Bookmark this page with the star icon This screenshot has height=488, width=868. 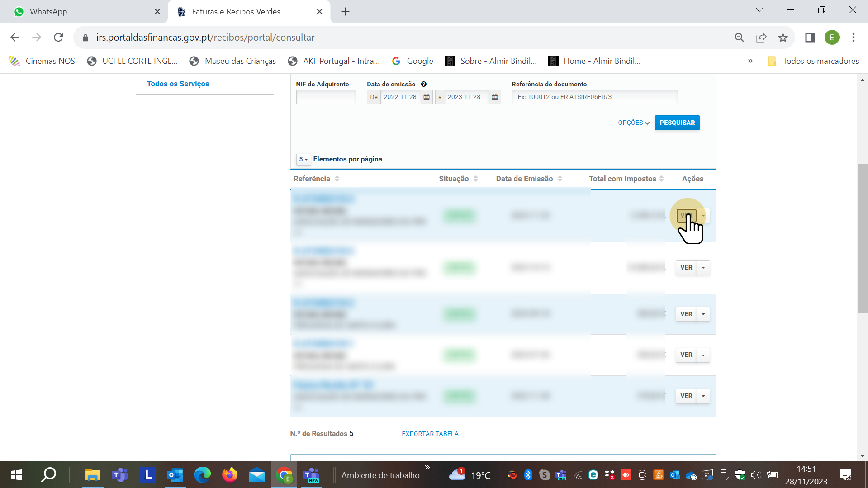783,38
